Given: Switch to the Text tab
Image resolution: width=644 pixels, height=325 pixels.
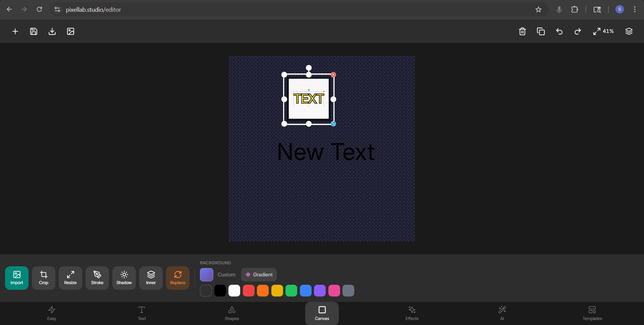Looking at the screenshot, I should pos(142,314).
